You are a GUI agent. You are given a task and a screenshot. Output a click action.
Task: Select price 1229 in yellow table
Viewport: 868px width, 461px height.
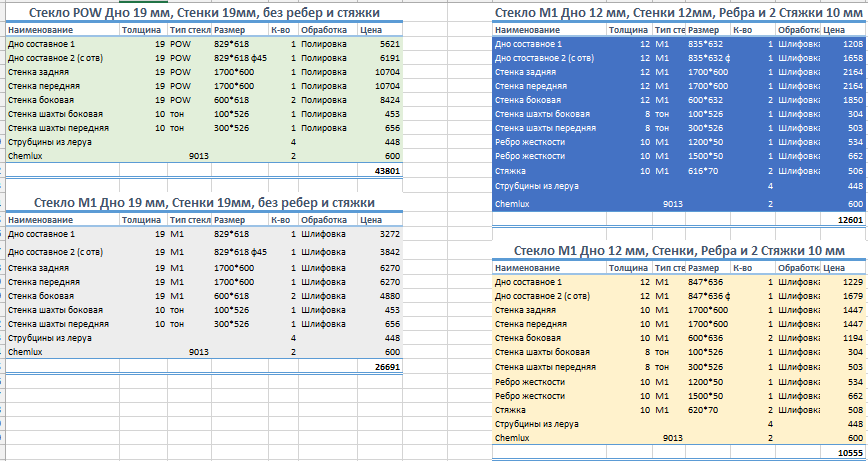coord(853,282)
